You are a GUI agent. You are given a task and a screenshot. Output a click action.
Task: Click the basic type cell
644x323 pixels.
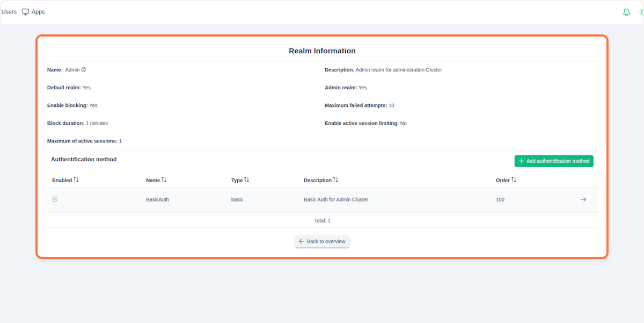(x=237, y=199)
